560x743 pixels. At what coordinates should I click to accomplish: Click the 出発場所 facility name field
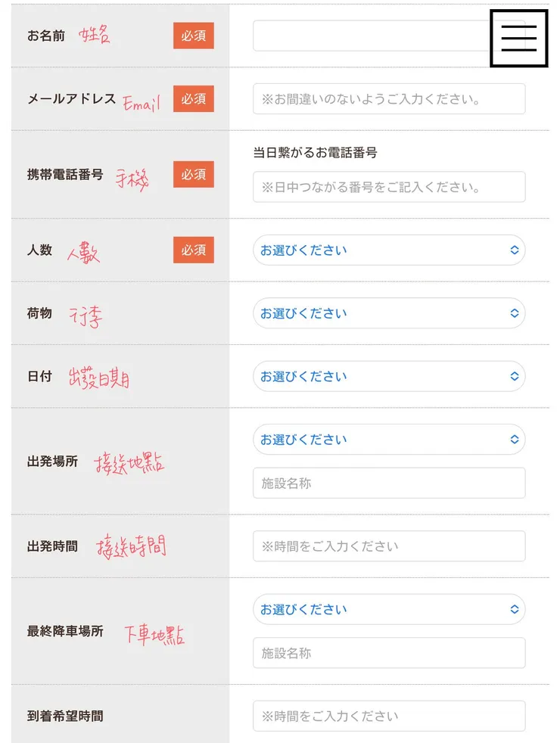[389, 483]
